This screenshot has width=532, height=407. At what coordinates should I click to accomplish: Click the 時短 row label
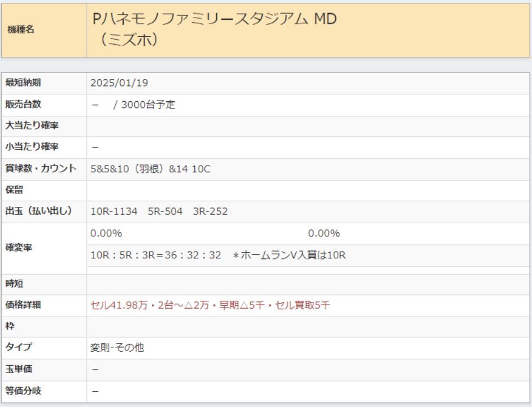click(x=14, y=283)
